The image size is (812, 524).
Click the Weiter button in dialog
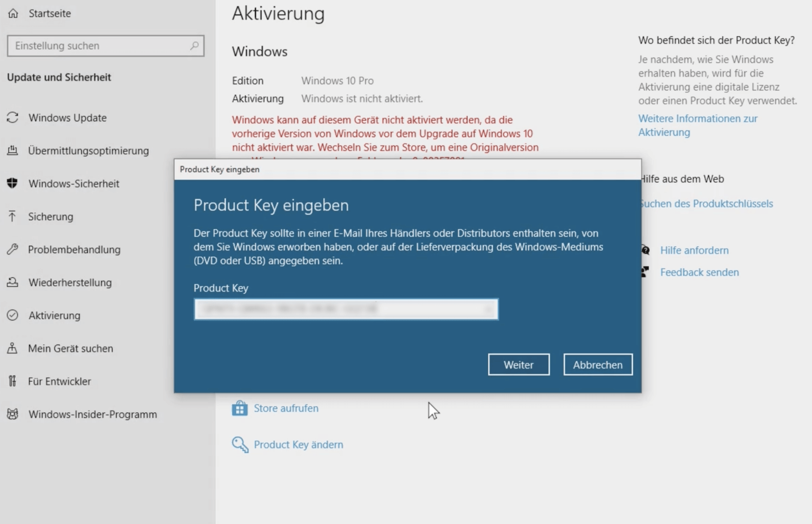(x=519, y=364)
